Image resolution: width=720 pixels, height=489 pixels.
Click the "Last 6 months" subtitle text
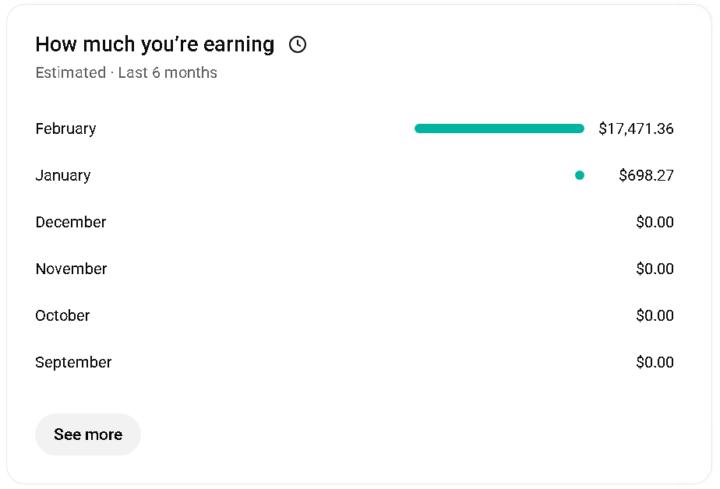(167, 72)
